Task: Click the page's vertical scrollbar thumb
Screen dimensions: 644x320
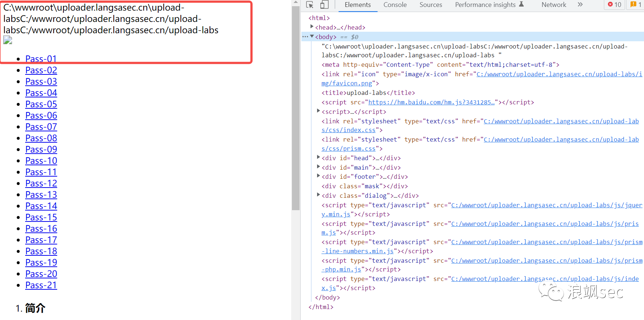Action: coord(296,108)
